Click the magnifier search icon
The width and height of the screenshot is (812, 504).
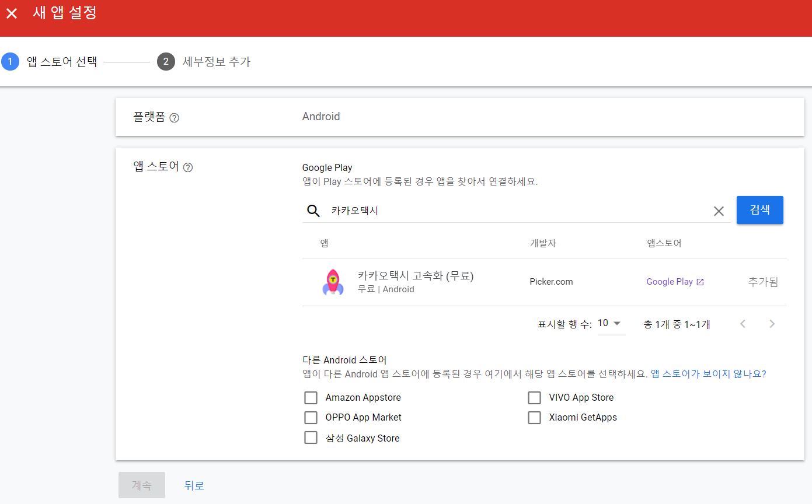pyautogui.click(x=313, y=211)
